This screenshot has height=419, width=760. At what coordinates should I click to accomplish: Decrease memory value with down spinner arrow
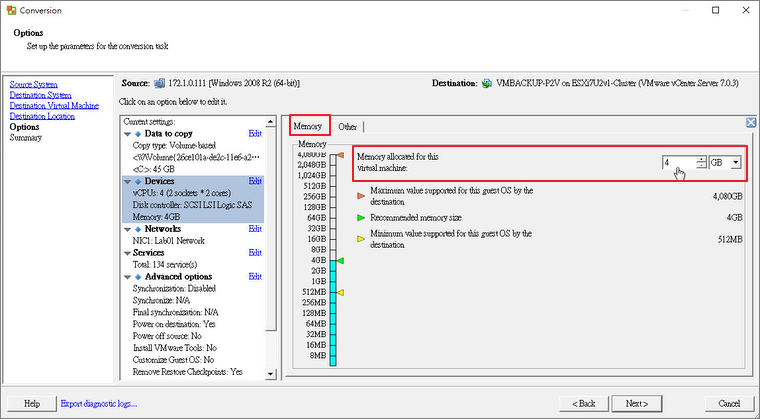pyautogui.click(x=701, y=166)
